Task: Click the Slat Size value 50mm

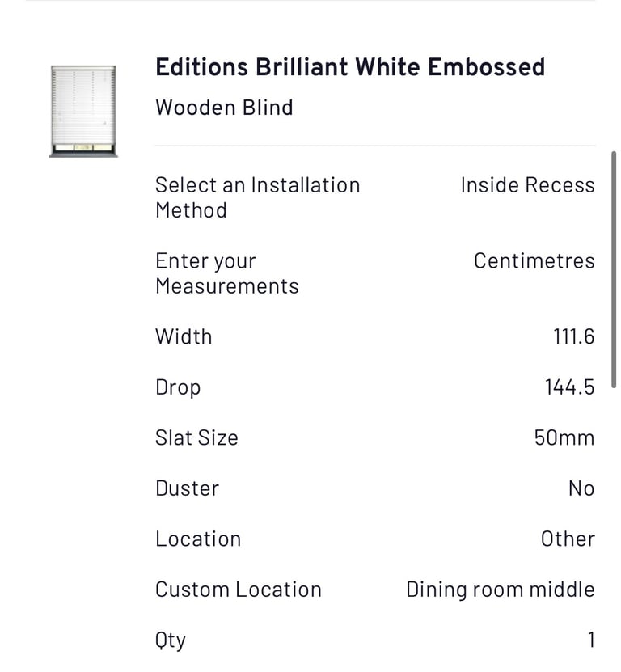Action: [x=564, y=437]
